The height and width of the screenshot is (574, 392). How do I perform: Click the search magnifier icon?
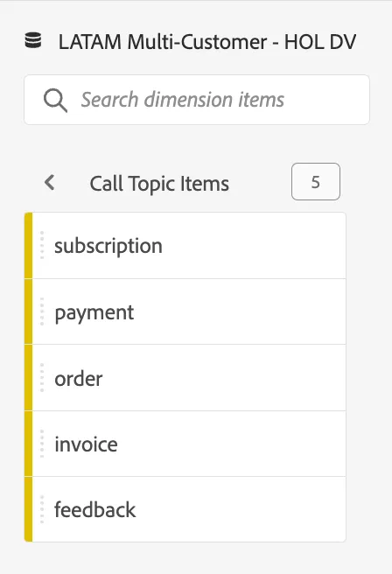pos(55,101)
